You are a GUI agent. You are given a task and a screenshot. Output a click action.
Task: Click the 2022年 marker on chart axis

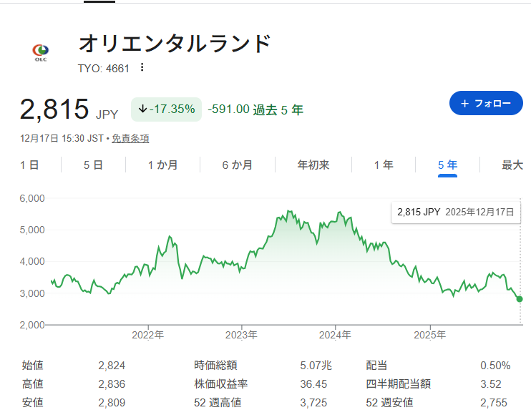pos(148,335)
